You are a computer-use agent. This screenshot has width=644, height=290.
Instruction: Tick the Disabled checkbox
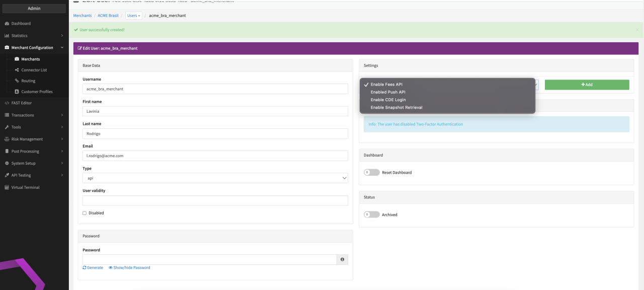tap(85, 213)
